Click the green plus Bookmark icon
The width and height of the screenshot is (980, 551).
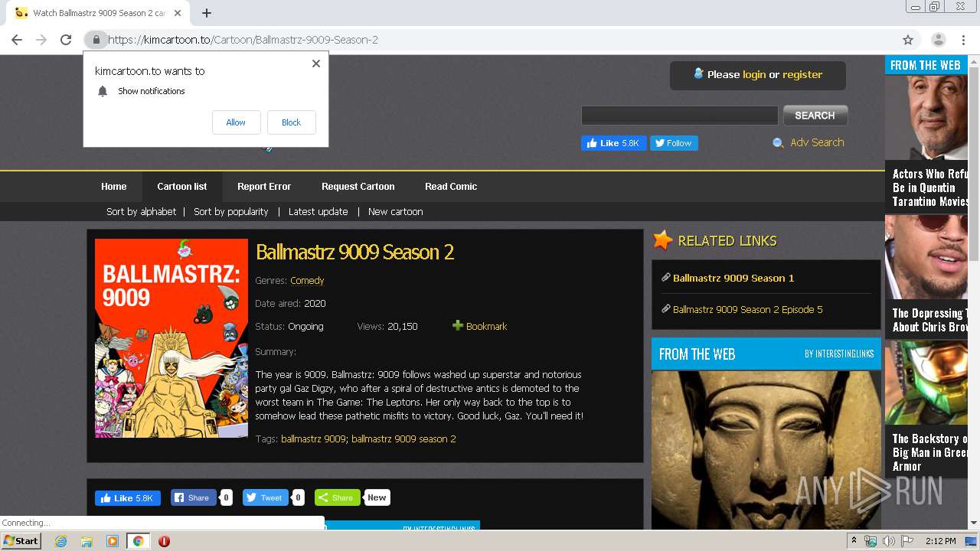(458, 325)
